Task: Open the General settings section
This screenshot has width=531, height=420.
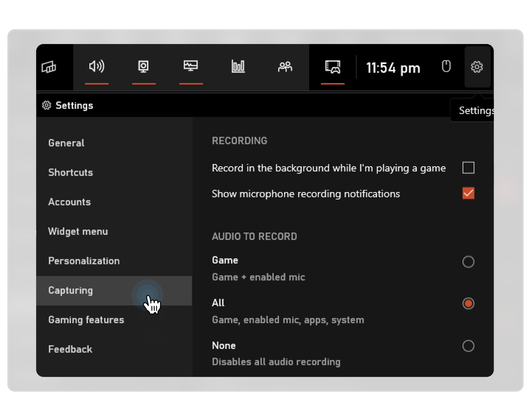Action: 66,143
